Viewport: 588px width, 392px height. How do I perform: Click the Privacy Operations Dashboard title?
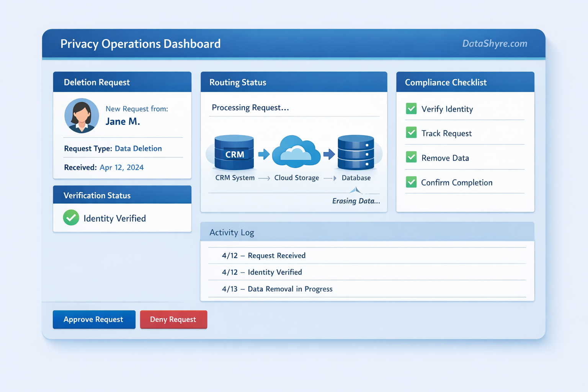click(140, 44)
